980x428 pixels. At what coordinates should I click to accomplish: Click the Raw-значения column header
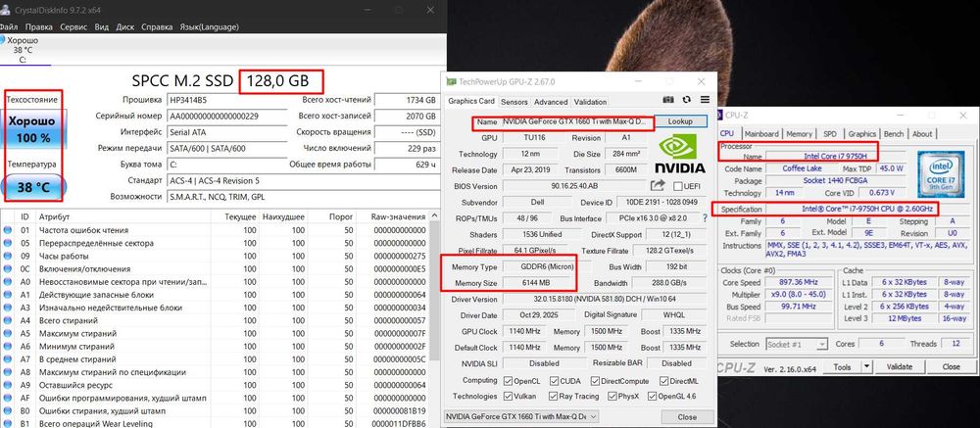tap(398, 216)
